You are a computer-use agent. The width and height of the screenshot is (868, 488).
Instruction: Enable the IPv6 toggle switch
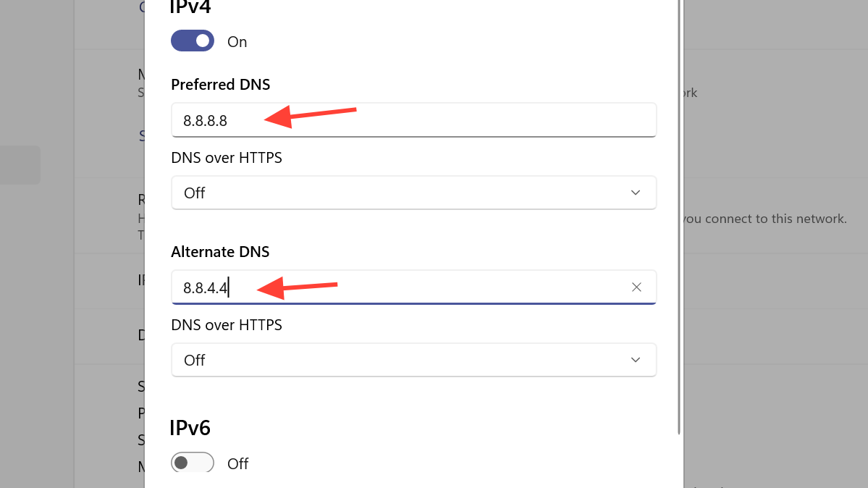pyautogui.click(x=193, y=463)
